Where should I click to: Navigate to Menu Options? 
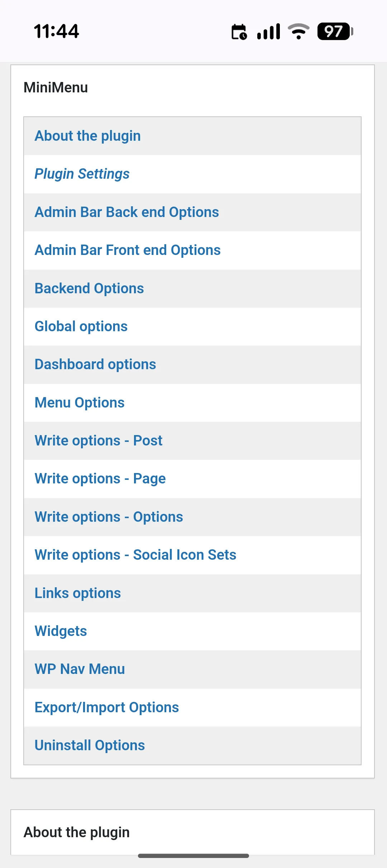point(79,403)
